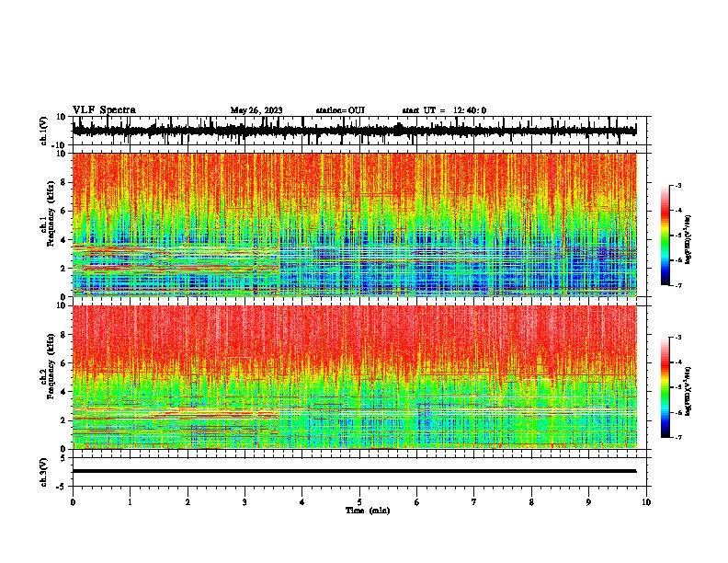Click the "3" tick on the time axis
Image resolution: width=728 pixels, height=563 pixels.
point(245,502)
